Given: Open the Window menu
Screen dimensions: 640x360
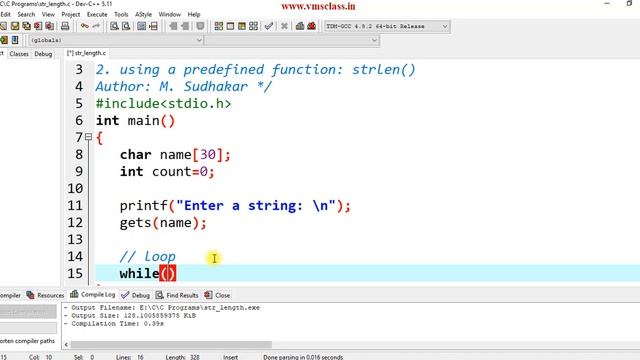Looking at the screenshot, I should [169, 14].
